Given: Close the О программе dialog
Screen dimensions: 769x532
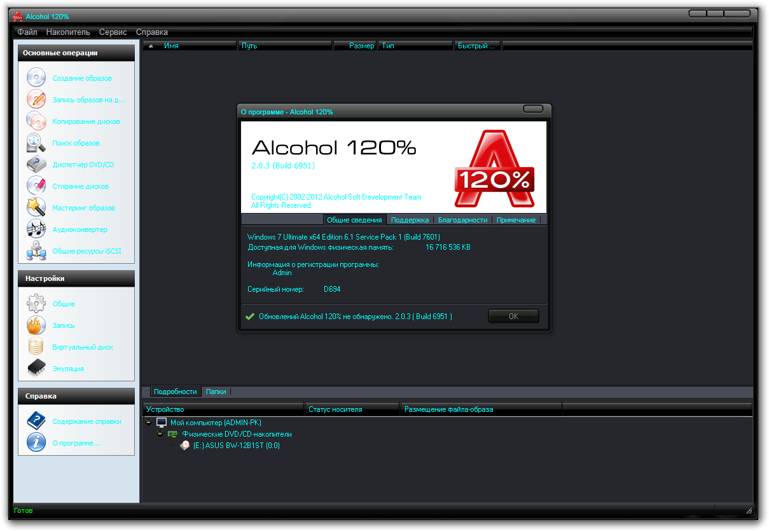Looking at the screenshot, I should pos(532,109).
